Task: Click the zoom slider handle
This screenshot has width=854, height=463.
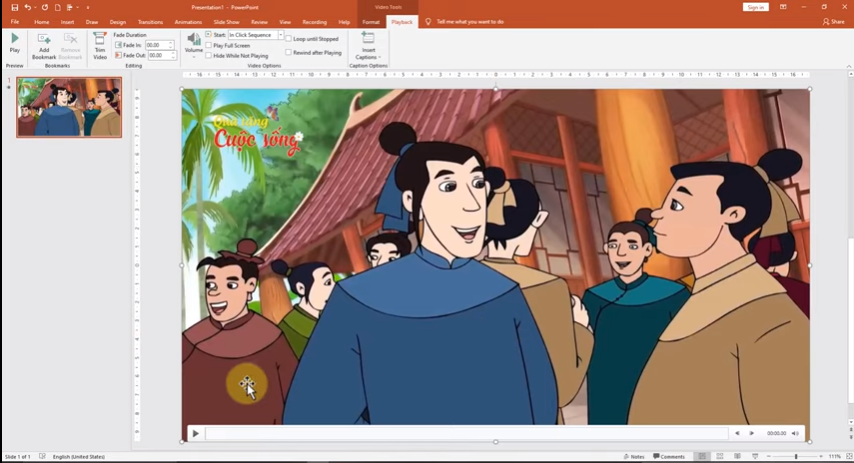Action: pos(796,456)
